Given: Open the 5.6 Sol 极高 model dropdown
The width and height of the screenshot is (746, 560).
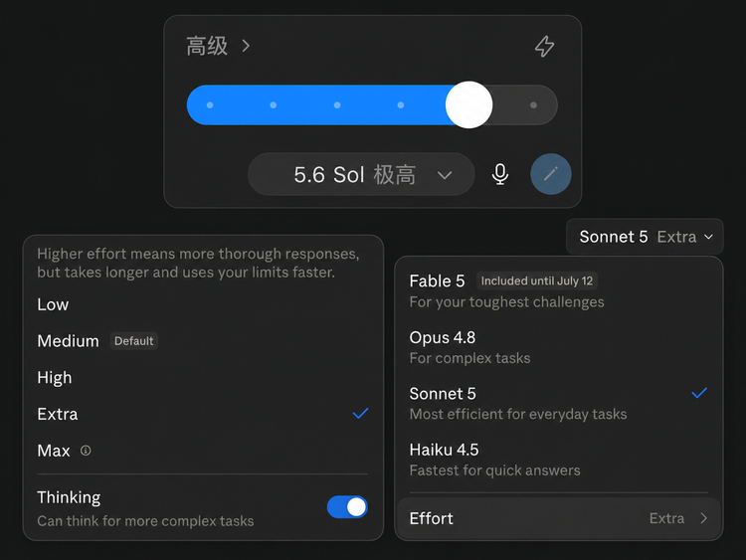Looking at the screenshot, I should tap(361, 174).
